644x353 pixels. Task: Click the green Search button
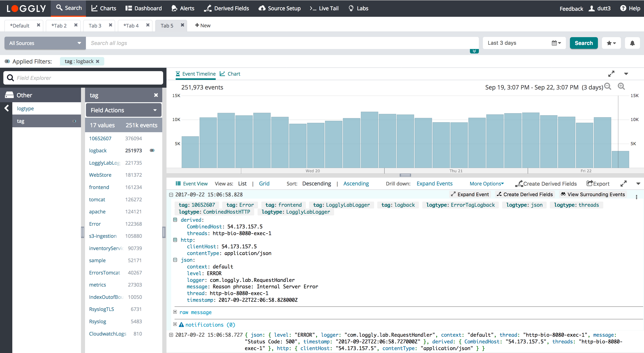(584, 43)
